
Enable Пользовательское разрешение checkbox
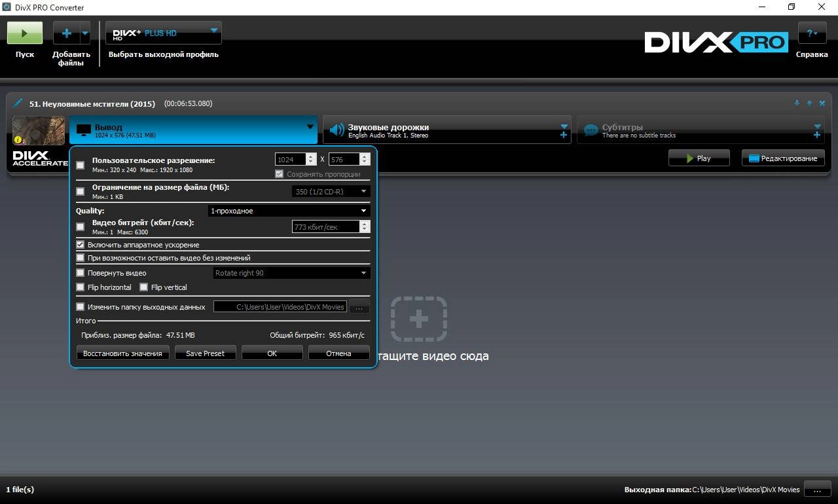tap(81, 165)
